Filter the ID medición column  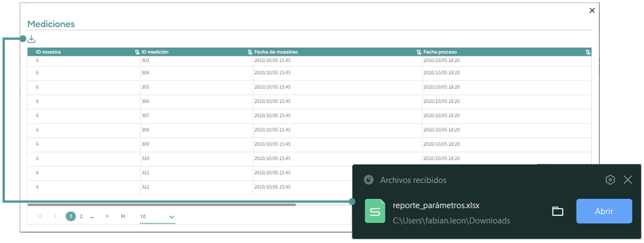click(x=250, y=52)
